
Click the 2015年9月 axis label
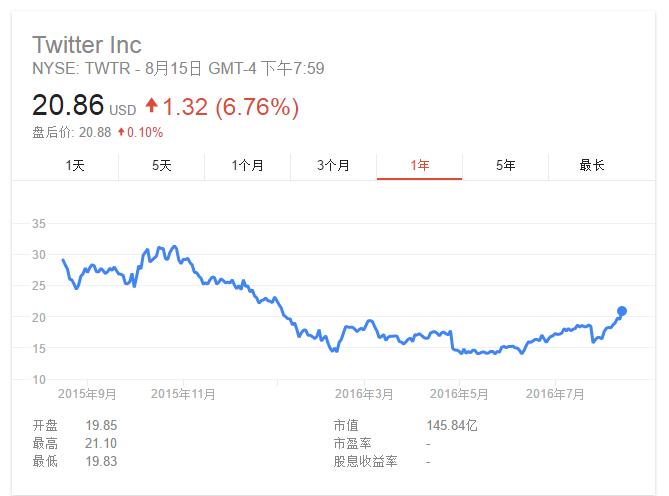tap(87, 394)
